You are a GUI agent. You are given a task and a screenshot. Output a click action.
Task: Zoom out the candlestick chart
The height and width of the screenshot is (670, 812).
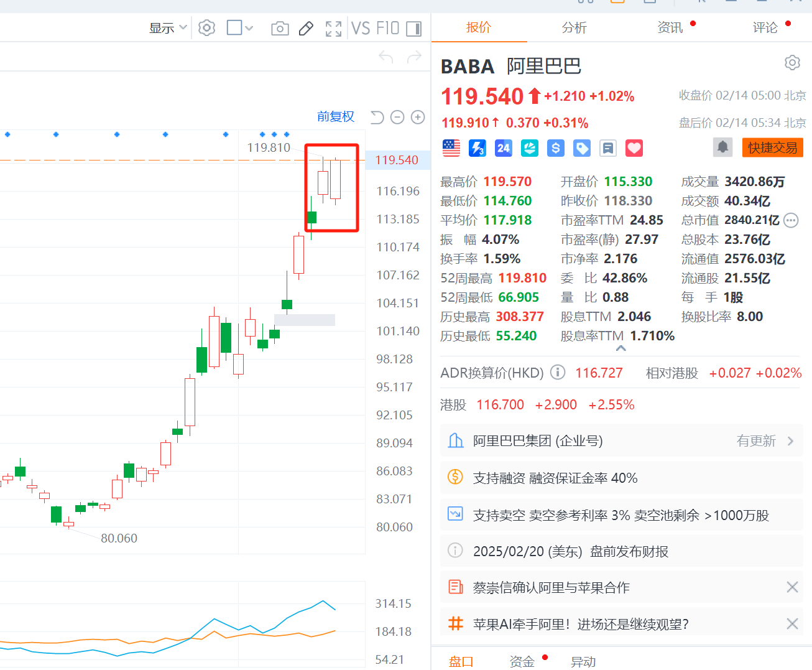click(397, 117)
